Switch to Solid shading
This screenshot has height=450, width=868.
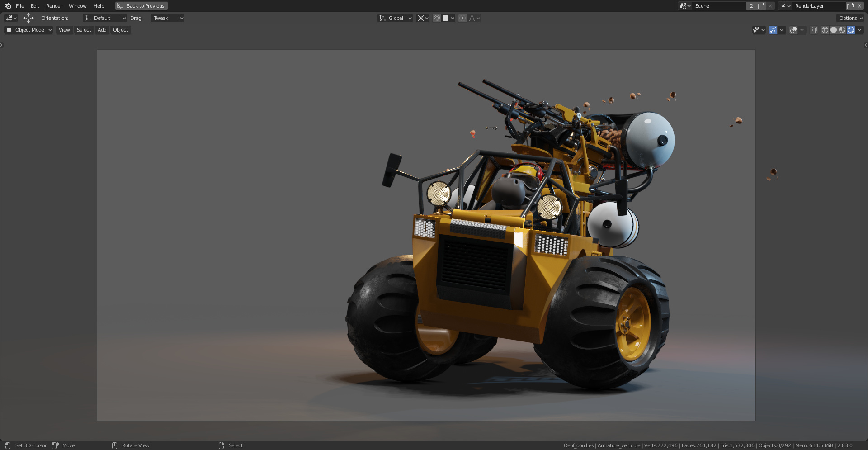834,30
